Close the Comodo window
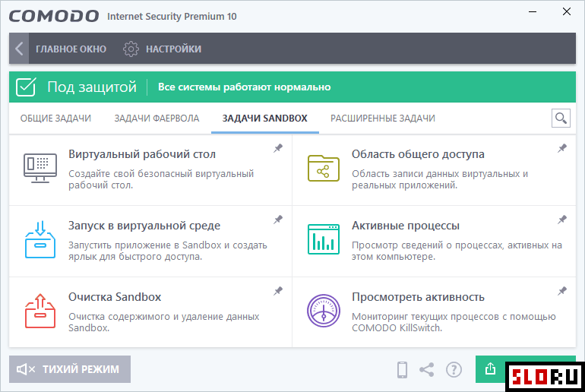The image size is (585, 392). [567, 12]
